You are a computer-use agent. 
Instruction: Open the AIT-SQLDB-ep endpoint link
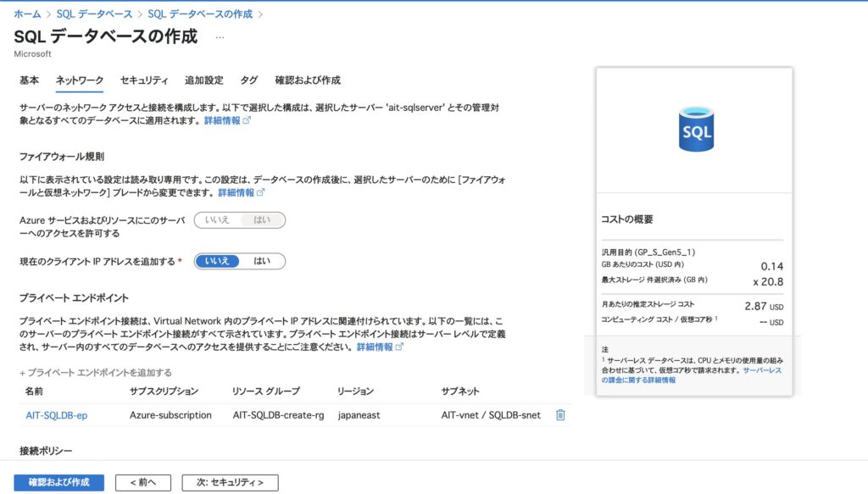(x=57, y=415)
